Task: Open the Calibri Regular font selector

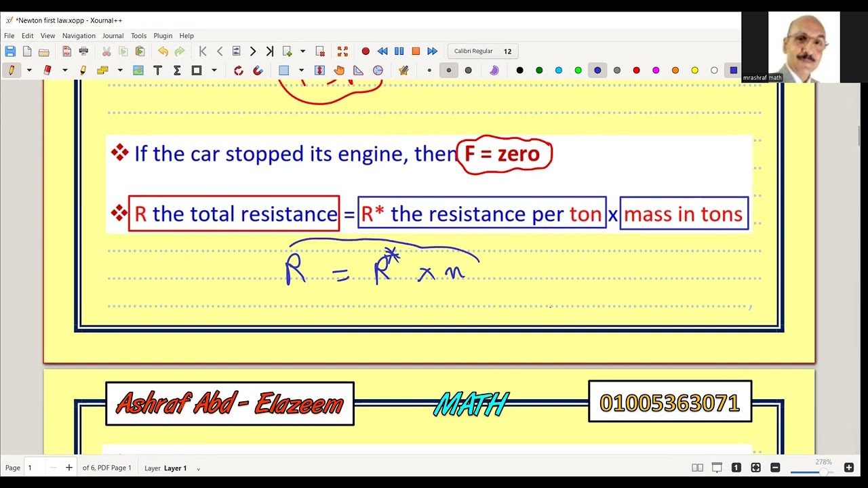Action: point(483,52)
